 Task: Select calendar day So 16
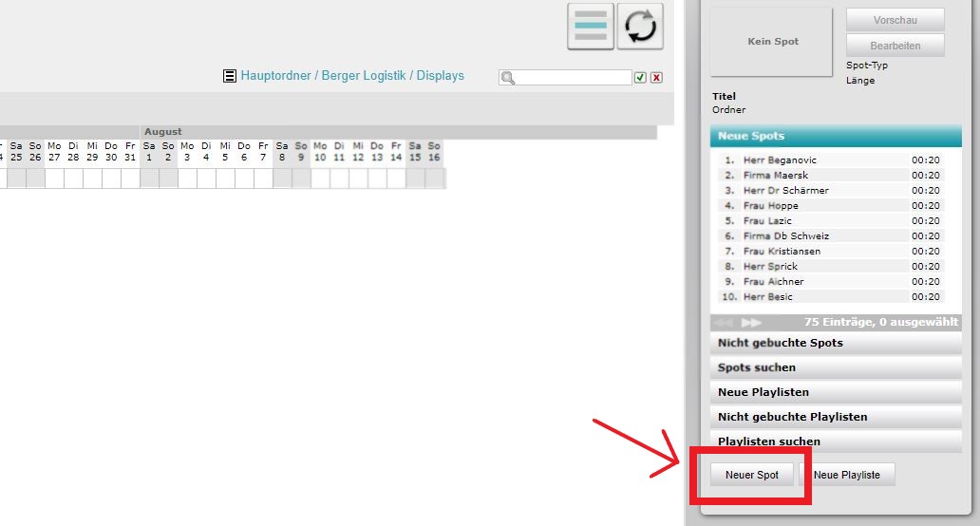(x=434, y=152)
